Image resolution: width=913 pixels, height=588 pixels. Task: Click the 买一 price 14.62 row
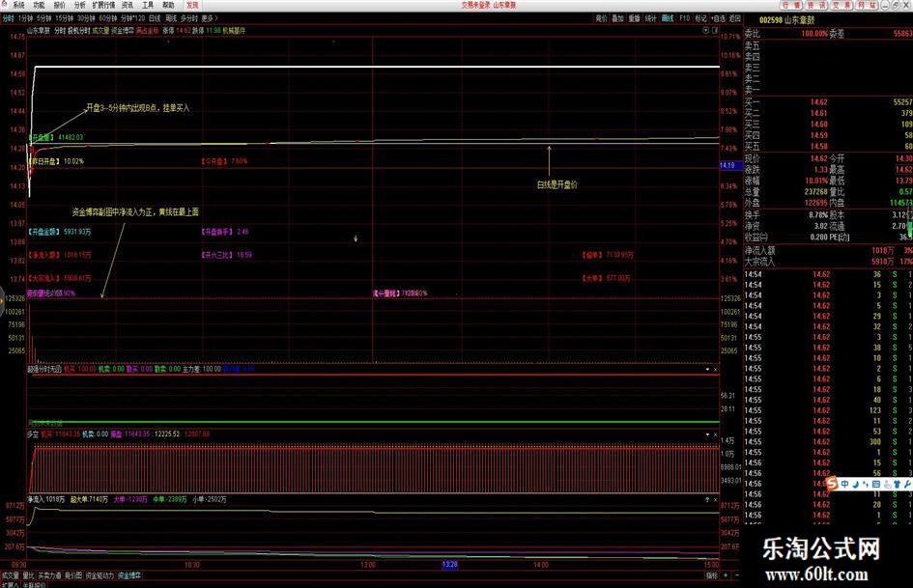click(x=828, y=102)
